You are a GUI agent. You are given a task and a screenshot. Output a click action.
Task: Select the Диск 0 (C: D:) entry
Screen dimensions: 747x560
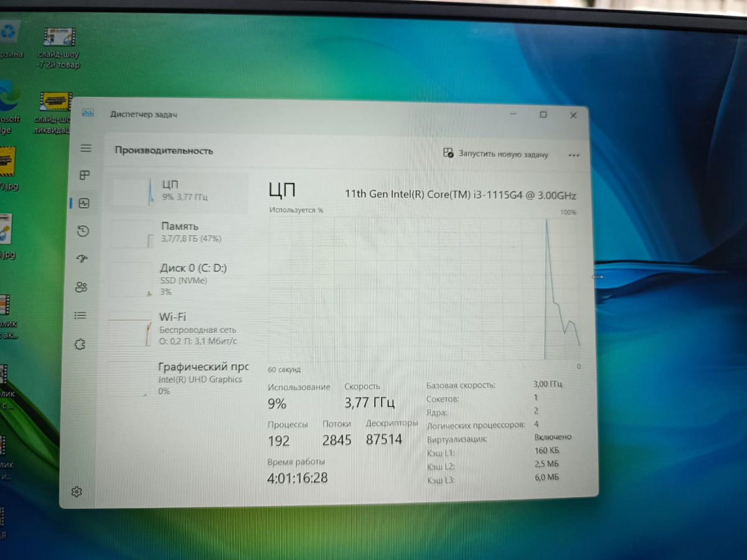point(176,279)
